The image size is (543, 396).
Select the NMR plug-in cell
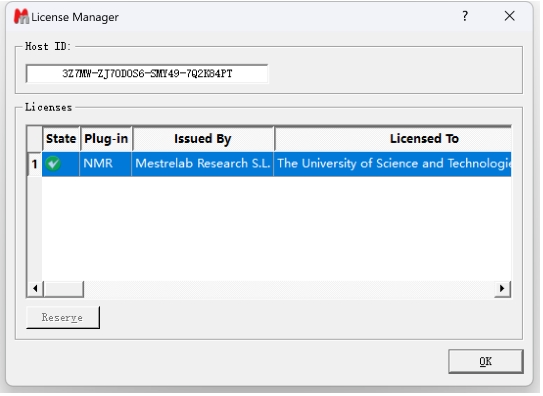106,164
